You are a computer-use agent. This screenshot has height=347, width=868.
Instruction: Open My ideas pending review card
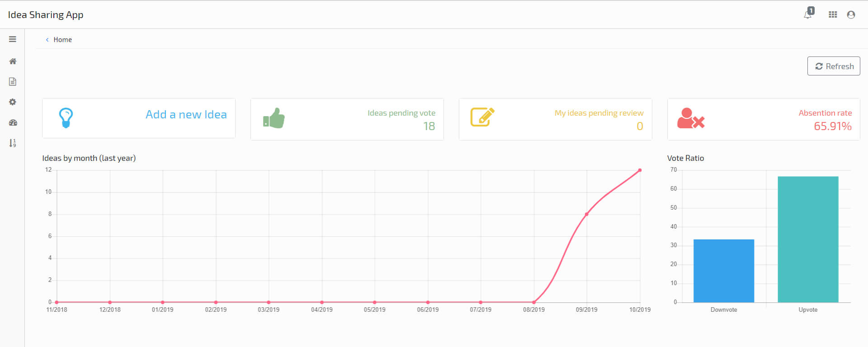click(556, 119)
